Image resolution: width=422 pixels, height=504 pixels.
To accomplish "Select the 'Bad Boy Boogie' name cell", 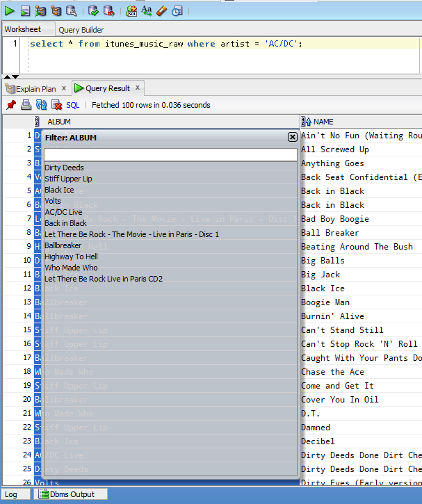I will (x=361, y=219).
